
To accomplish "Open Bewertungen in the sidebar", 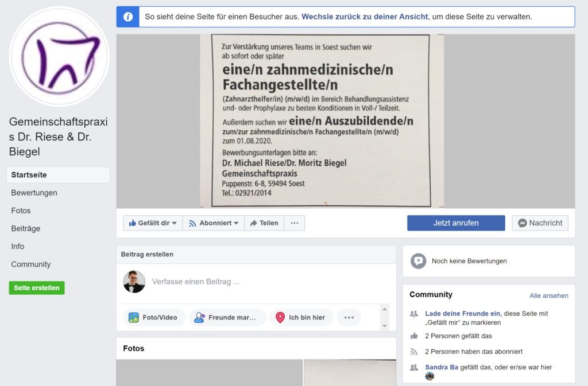I will tap(34, 193).
